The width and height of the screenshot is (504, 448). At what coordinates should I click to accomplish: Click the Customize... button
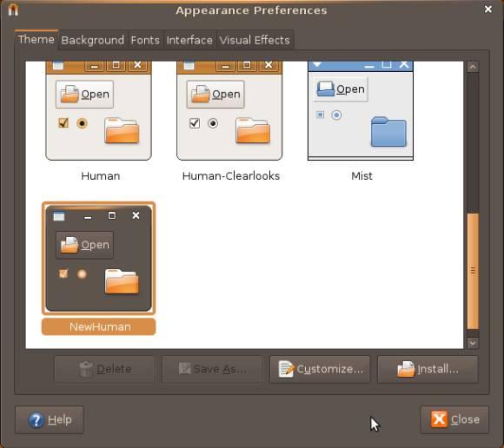(x=320, y=369)
